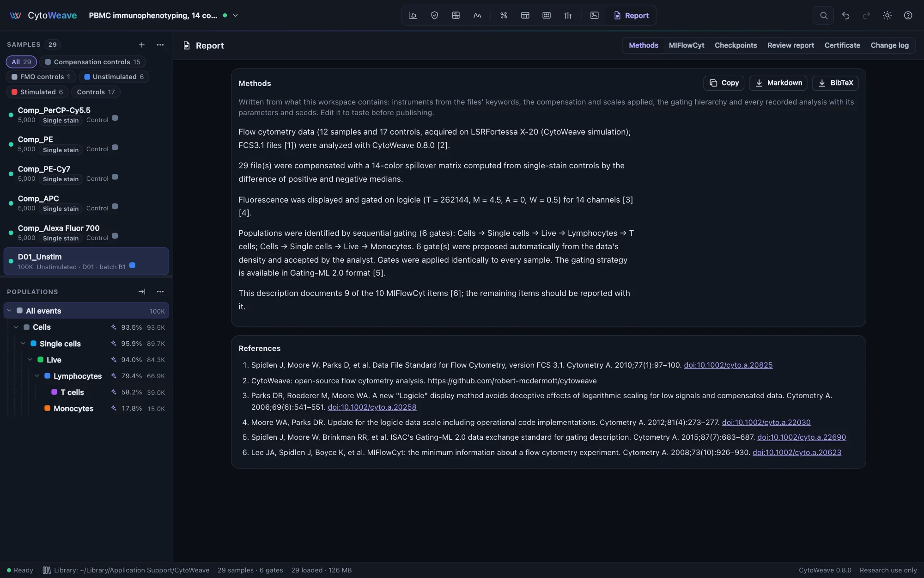Undo the last action

click(845, 15)
